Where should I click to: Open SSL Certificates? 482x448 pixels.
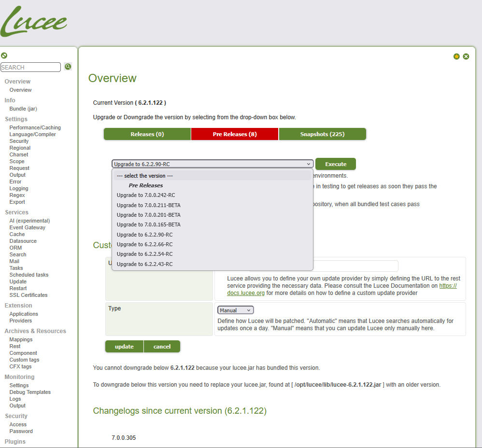28,295
